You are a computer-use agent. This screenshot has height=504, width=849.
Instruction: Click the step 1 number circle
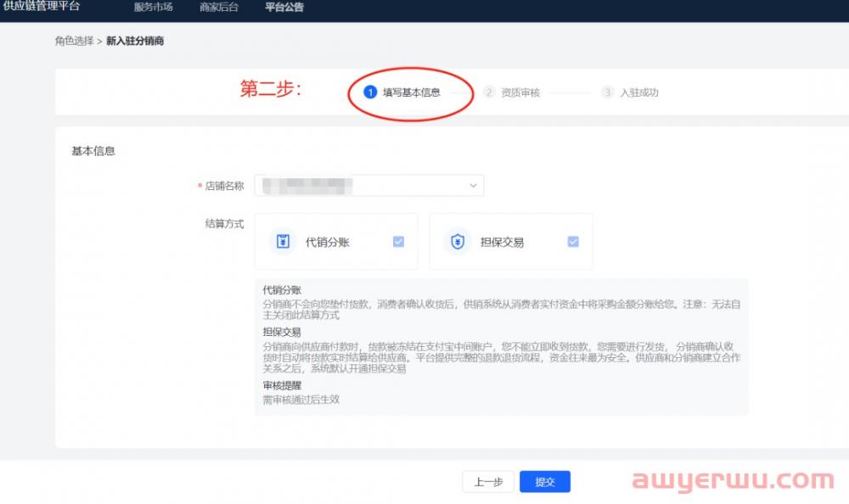coord(369,92)
